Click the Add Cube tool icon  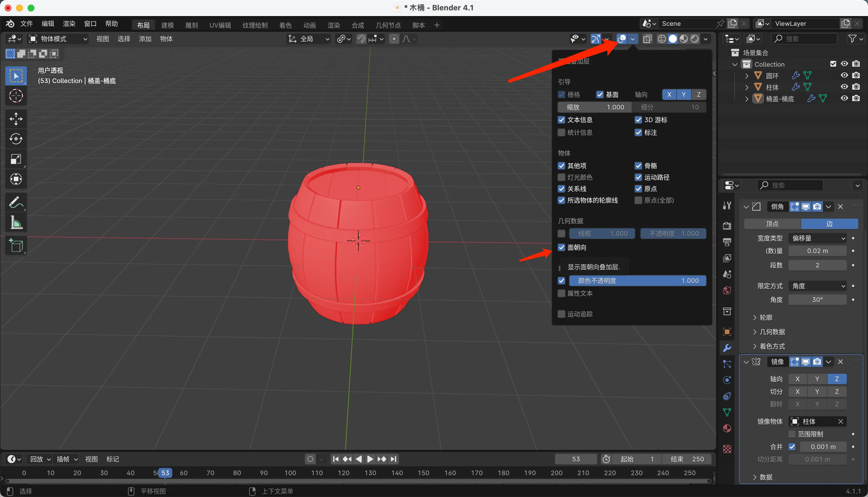point(16,245)
